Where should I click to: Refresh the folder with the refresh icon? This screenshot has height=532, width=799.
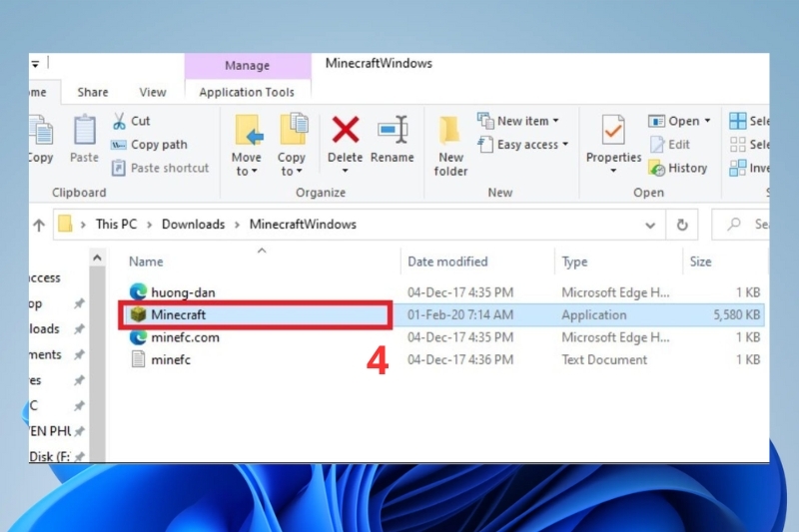click(682, 225)
